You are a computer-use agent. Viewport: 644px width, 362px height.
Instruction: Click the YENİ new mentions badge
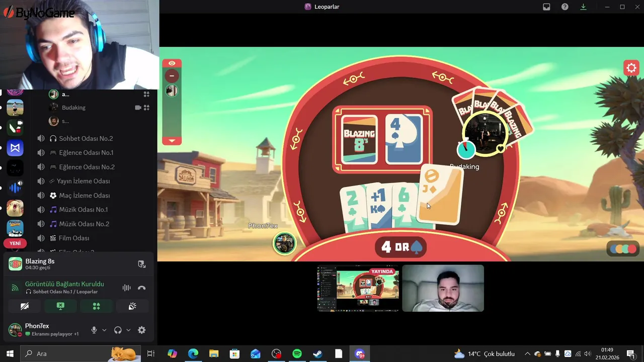coord(15,243)
